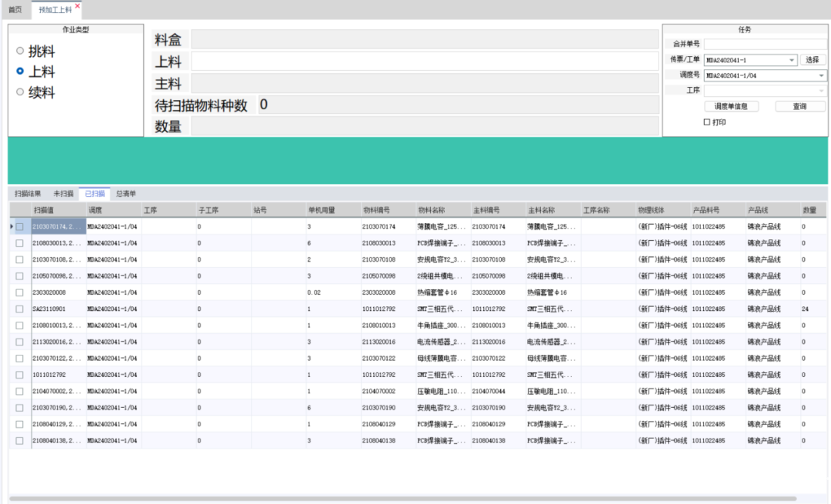Screen dimensions: 831x504
Task: Open the 工序 combo box
Action: pyautogui.click(x=821, y=91)
